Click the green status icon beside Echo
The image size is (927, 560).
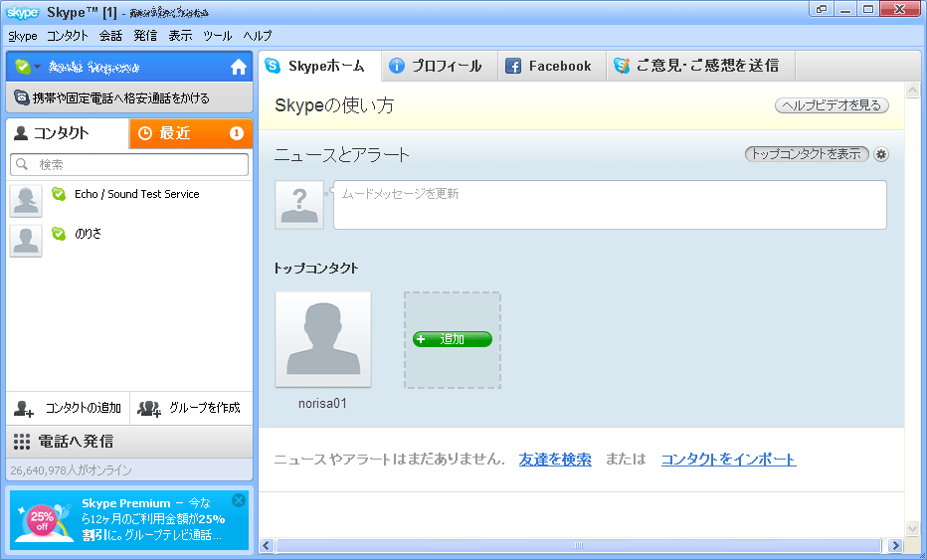pos(59,194)
